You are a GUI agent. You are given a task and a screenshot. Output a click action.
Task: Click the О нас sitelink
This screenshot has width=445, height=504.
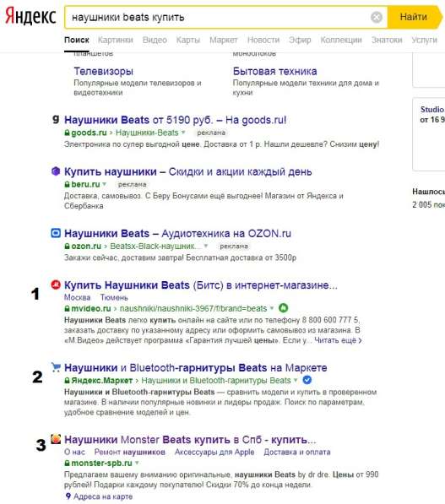[x=74, y=452]
